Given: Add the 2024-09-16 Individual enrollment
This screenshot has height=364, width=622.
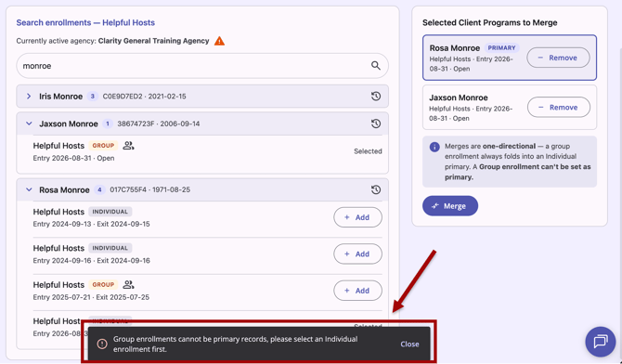Looking at the screenshot, I should pos(357,253).
